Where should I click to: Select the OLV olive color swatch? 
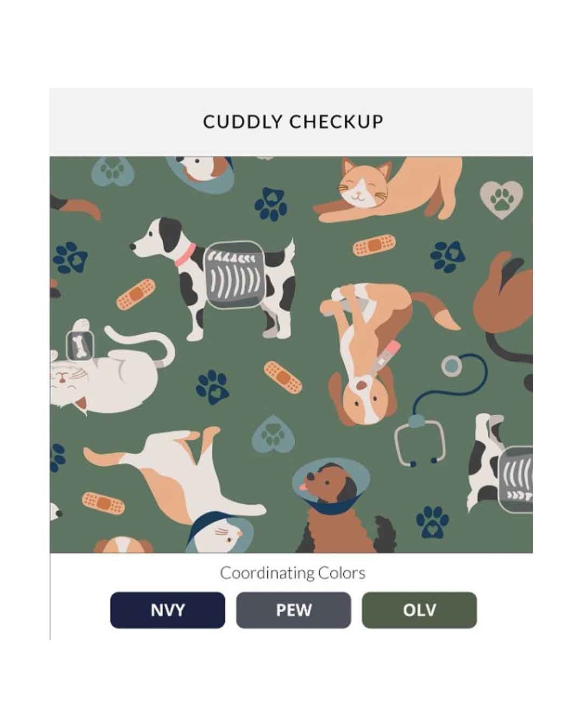[419, 610]
